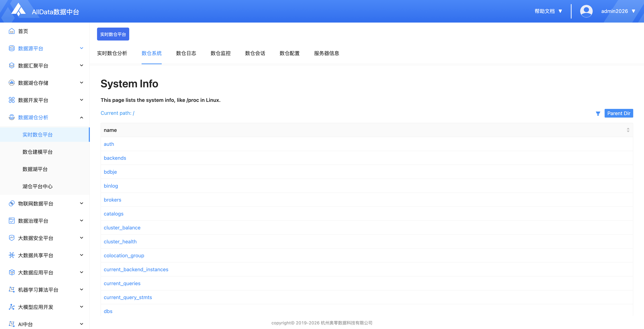
Task: Open the 数仓日志 tab
Action: point(186,53)
